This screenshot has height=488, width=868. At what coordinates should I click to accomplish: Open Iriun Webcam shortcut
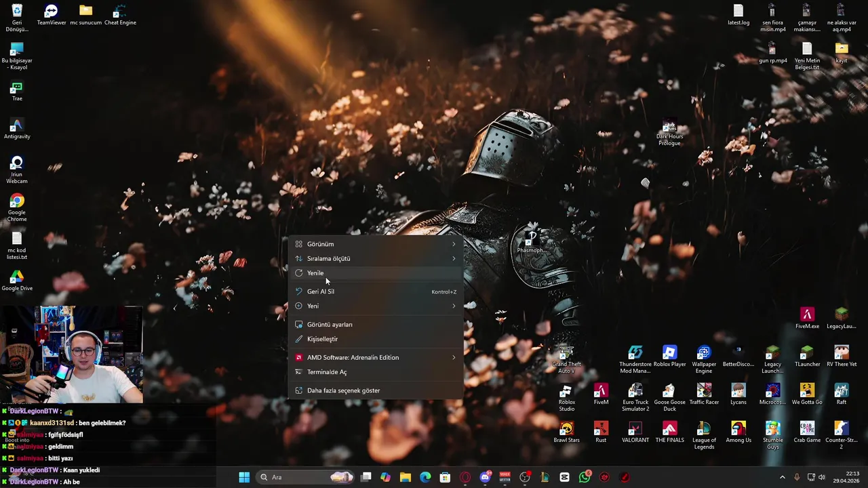tap(17, 170)
